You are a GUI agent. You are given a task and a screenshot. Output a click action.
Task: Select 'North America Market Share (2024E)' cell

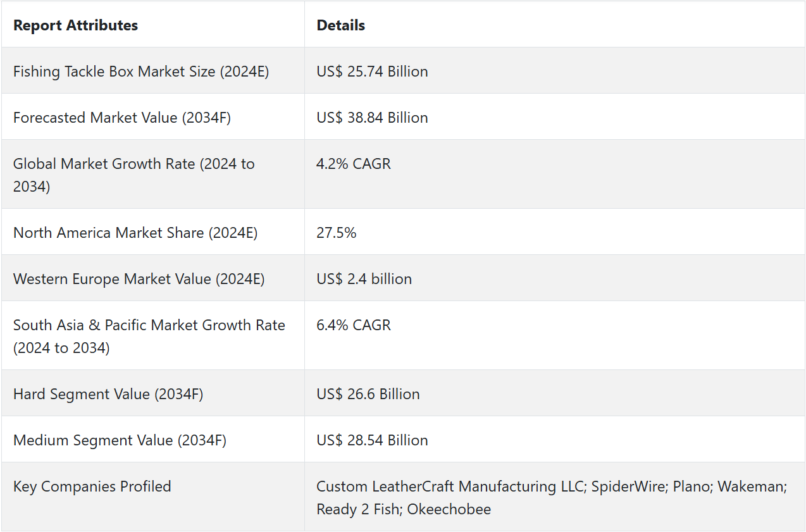pyautogui.click(x=135, y=233)
